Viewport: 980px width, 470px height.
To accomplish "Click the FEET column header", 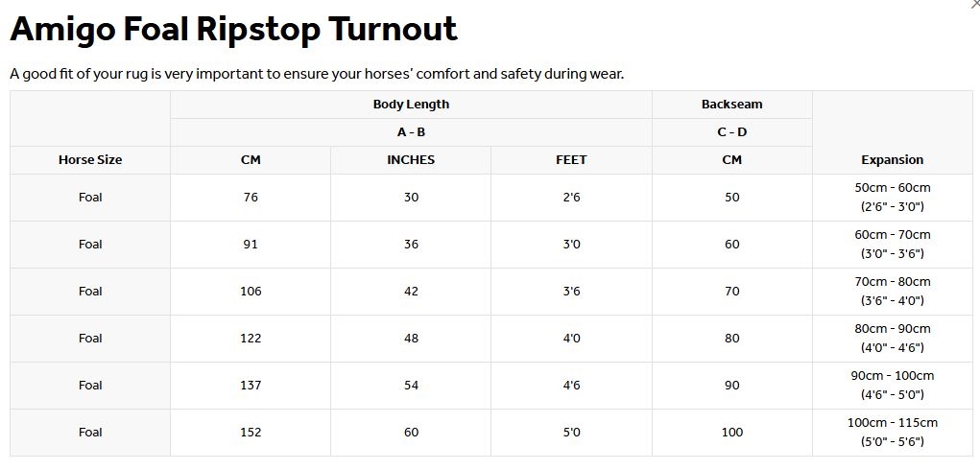I will [x=571, y=160].
